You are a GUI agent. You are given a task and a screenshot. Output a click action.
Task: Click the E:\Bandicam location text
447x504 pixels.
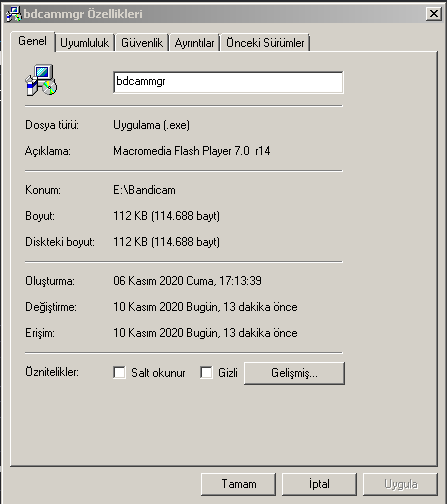(144, 190)
